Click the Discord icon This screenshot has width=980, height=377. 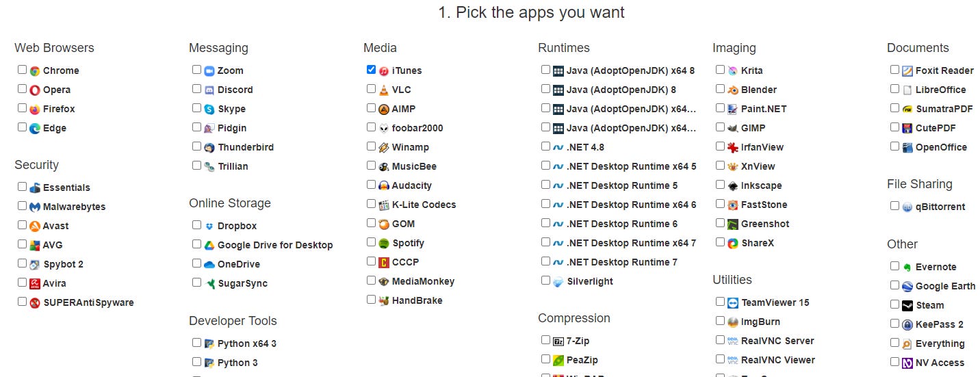point(209,90)
